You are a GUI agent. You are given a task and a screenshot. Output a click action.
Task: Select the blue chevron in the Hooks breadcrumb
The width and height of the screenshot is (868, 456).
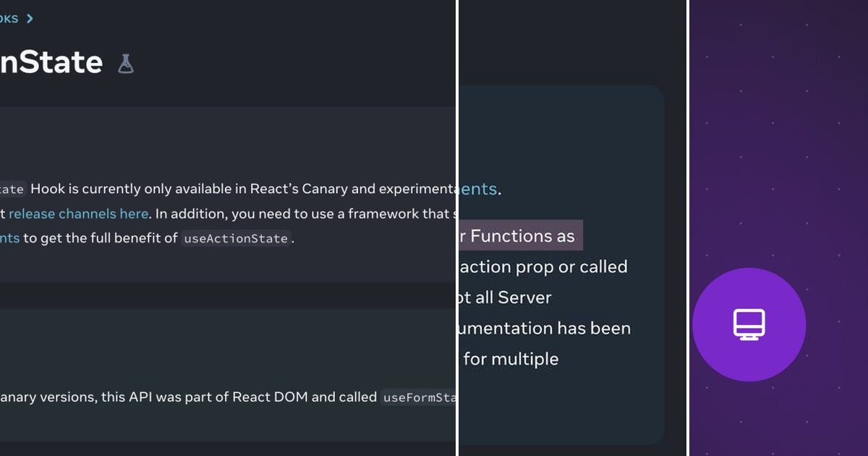tap(29, 18)
